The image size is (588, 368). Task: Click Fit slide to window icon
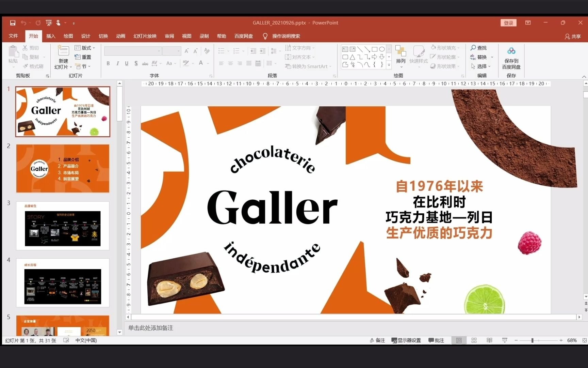(x=584, y=340)
